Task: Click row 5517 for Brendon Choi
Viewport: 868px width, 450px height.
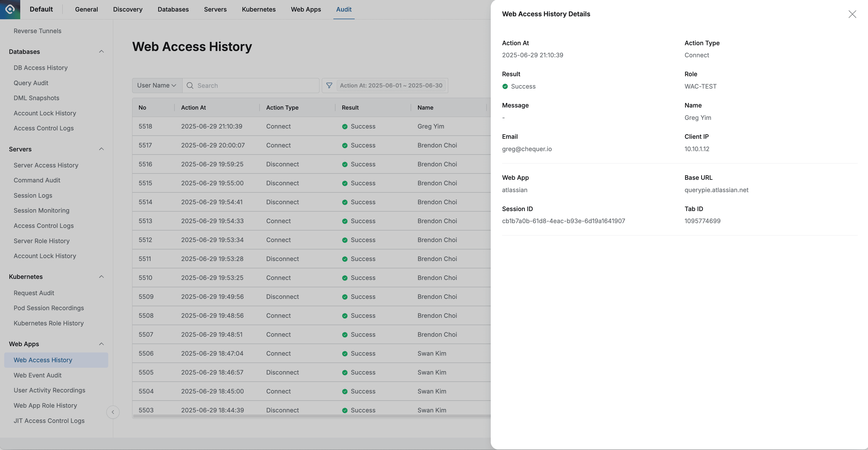Action: 303,145
